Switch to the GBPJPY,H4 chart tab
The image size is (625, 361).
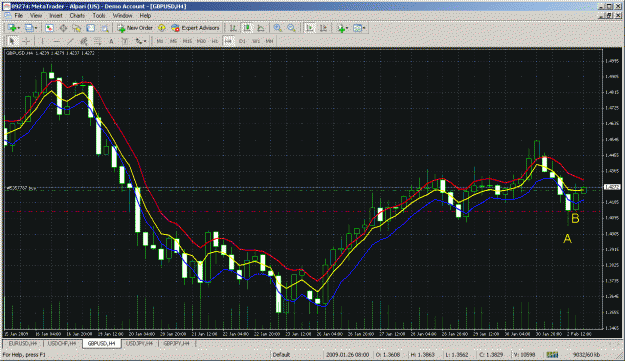click(x=177, y=343)
